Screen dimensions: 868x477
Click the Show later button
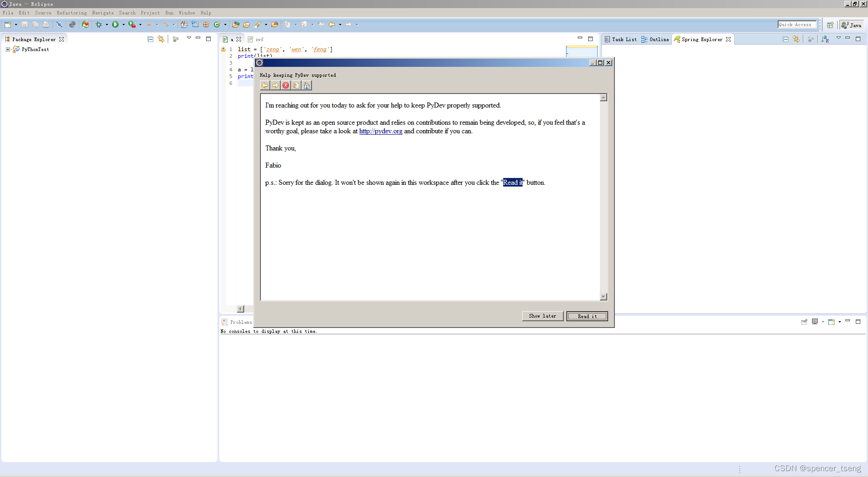coord(542,316)
